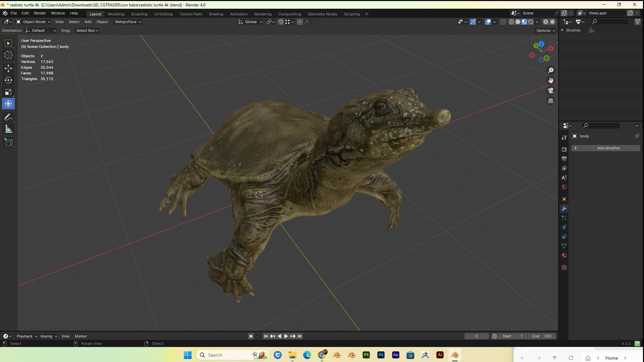
Task: Open the RetopoFlow menu
Action: pyautogui.click(x=128, y=22)
